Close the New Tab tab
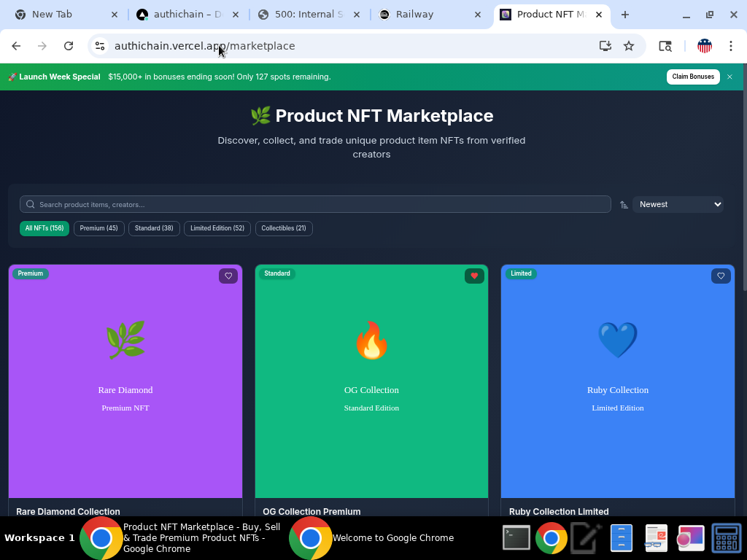Viewport: 747px width, 560px height. [115, 15]
